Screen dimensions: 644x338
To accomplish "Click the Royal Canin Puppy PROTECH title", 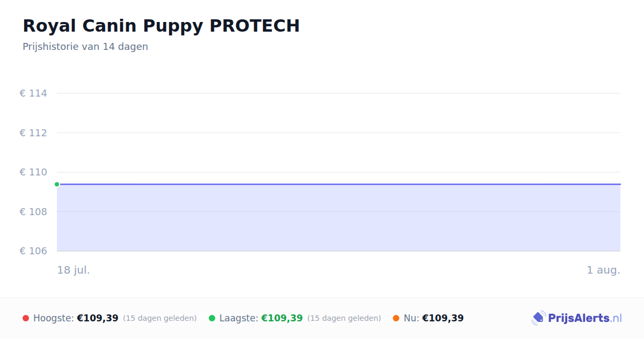I will (x=161, y=26).
